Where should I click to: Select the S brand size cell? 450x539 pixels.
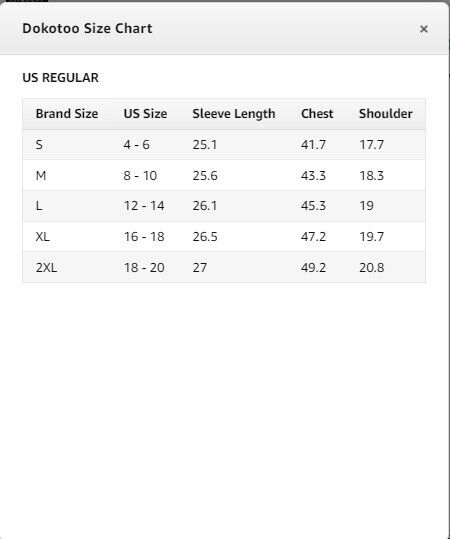39,144
